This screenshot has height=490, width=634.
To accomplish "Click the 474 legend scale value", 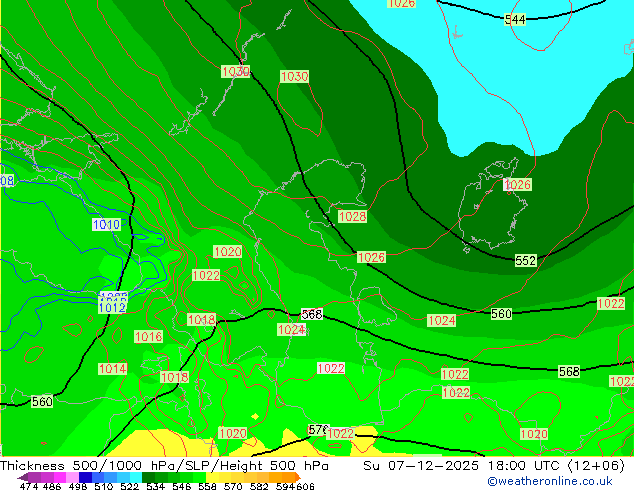I will point(28,486).
